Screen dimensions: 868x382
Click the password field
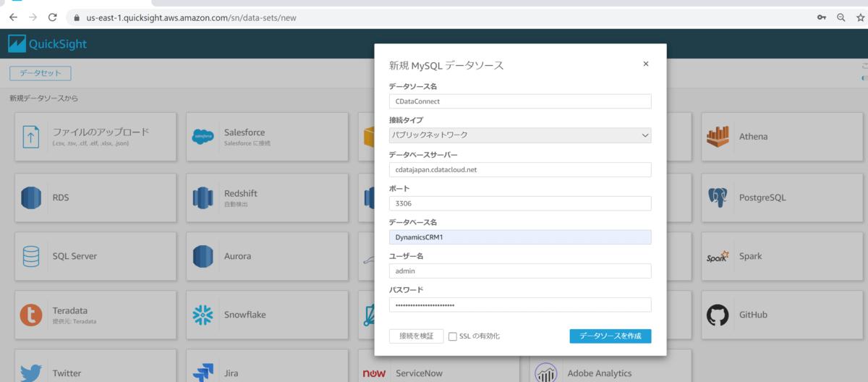[x=520, y=305]
